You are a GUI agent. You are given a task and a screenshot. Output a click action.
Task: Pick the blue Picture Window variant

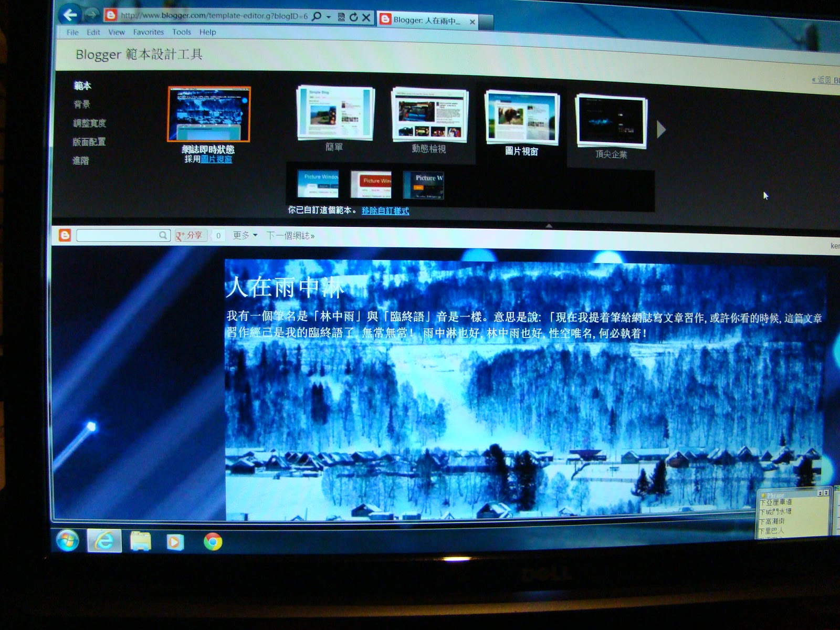pyautogui.click(x=318, y=183)
